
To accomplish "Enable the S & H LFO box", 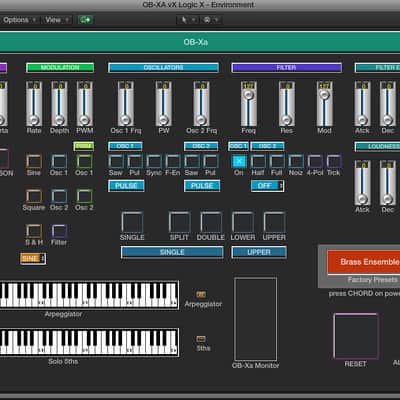I will pyautogui.click(x=34, y=231).
